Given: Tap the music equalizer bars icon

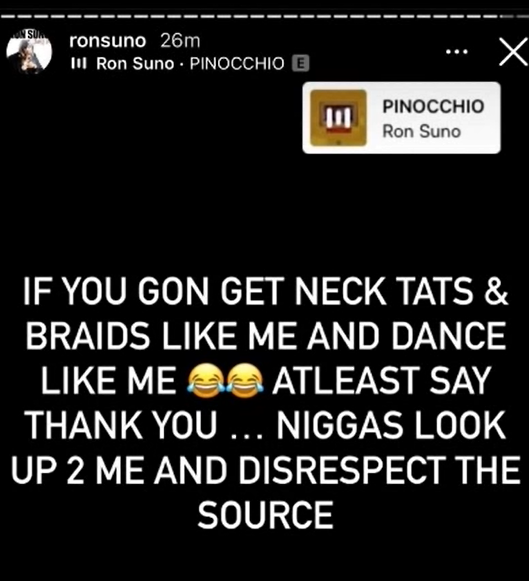Looking at the screenshot, I should (79, 64).
